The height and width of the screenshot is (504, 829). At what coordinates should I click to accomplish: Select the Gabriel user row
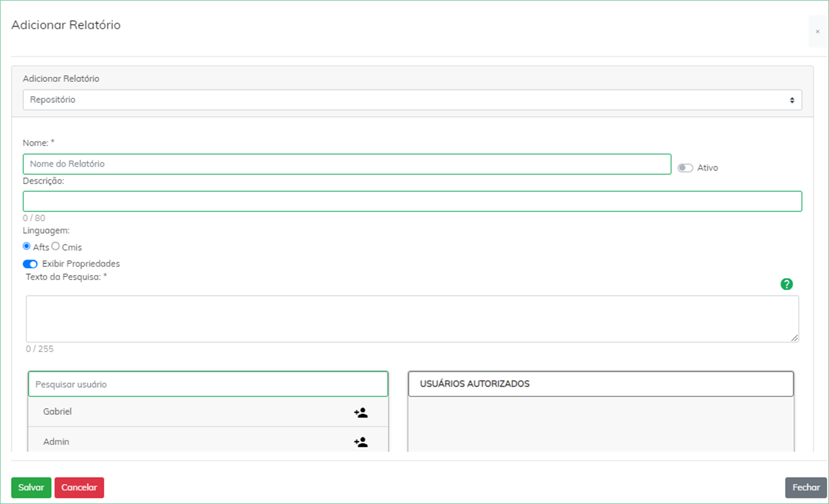208,411
